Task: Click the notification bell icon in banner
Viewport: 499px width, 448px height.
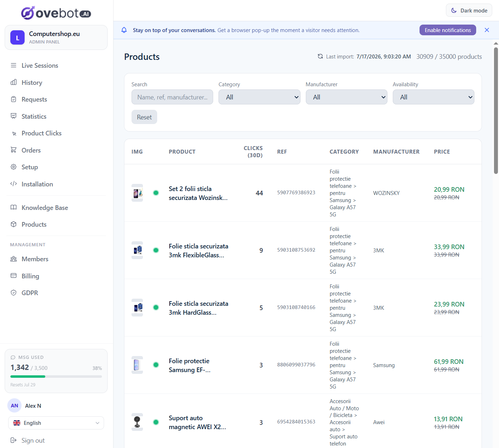Action: click(x=124, y=30)
